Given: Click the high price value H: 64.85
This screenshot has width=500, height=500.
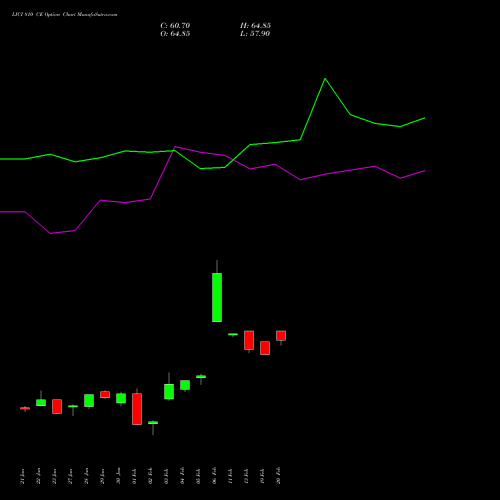Looking at the screenshot, I should tap(255, 26).
